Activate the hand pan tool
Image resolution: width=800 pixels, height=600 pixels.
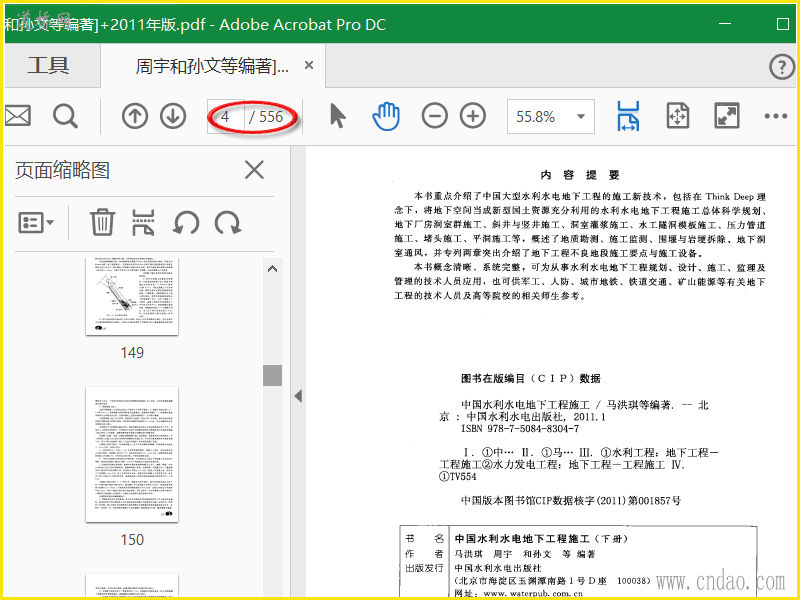click(x=386, y=116)
